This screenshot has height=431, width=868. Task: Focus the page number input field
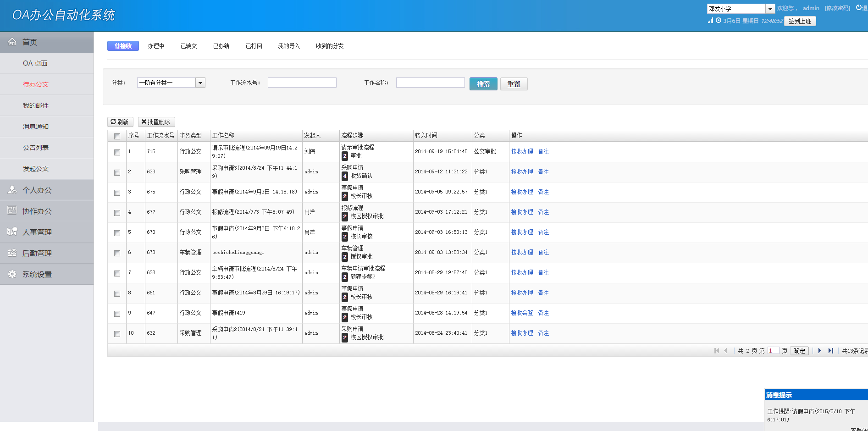point(773,351)
